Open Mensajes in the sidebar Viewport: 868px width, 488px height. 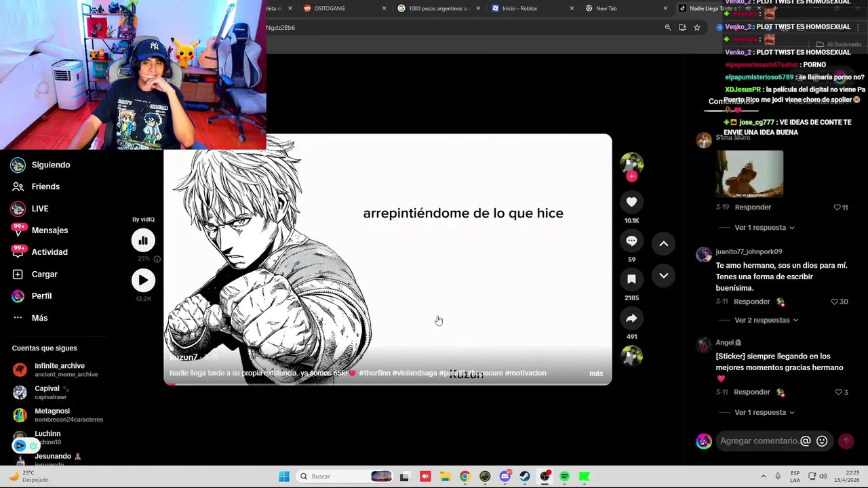pos(50,230)
